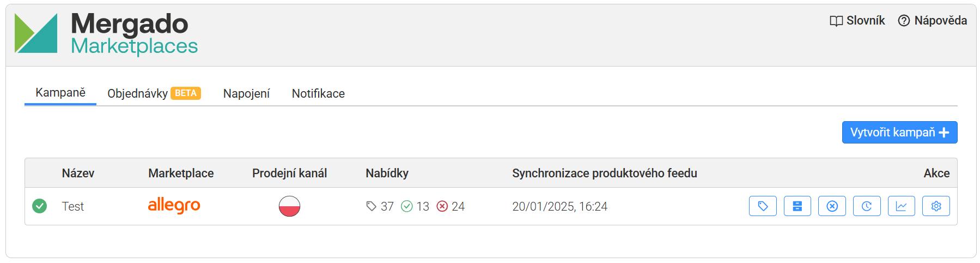Switch to the Kampaně tab
Viewport: 980px width, 263px height.
coord(60,93)
